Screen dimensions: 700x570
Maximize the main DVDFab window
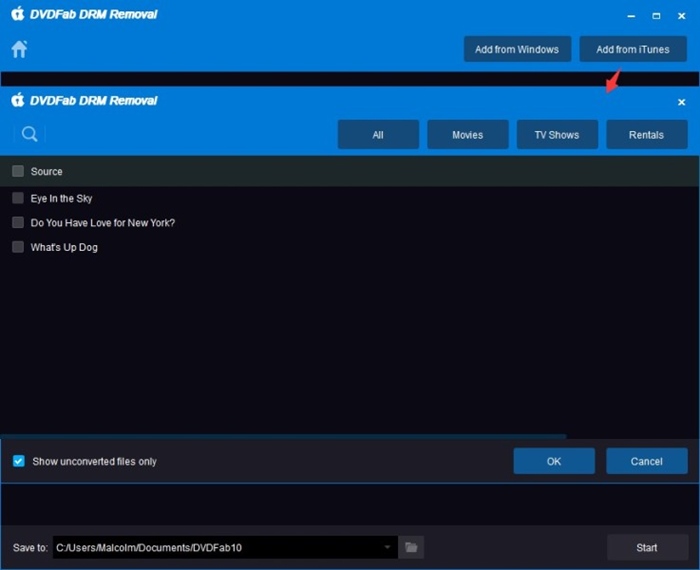tap(656, 16)
